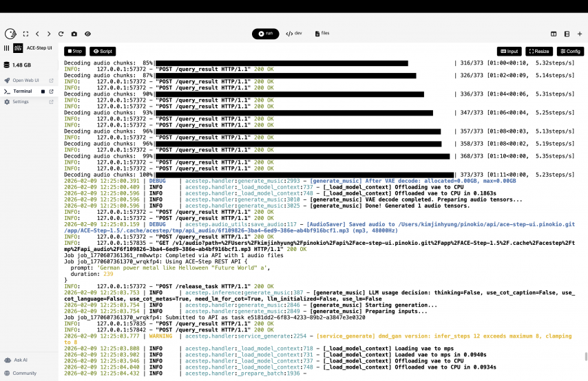Go forward with the right arrow
The image size is (588, 381).
pos(49,33)
